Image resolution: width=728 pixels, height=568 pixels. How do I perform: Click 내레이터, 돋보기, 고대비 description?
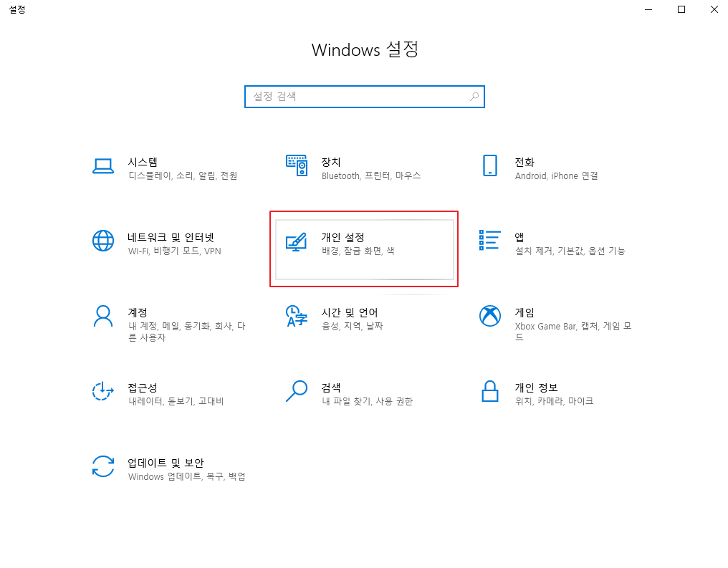[x=176, y=401]
